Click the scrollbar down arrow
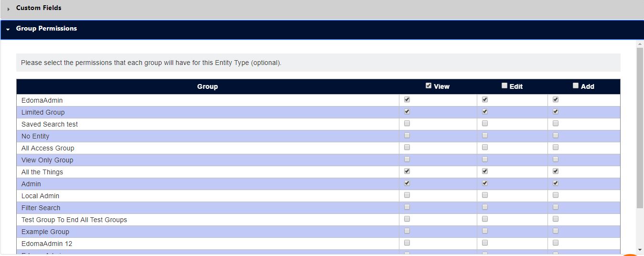Image resolution: width=644 pixels, height=256 pixels. tap(640, 251)
